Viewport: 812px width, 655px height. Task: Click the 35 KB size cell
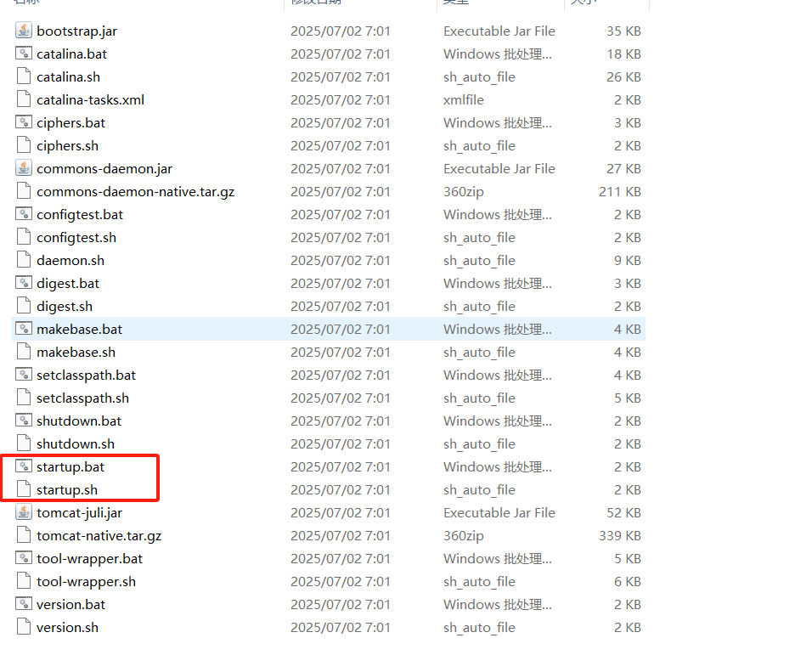click(623, 31)
